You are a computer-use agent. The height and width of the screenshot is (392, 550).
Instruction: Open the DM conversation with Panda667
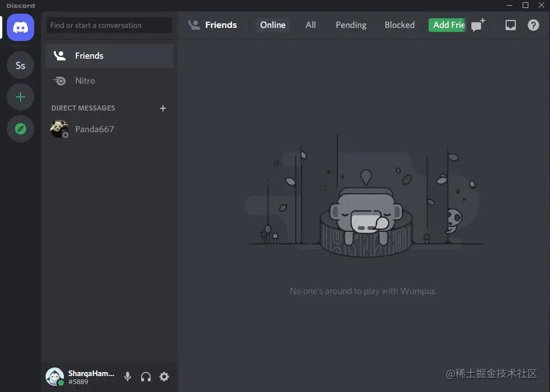94,129
